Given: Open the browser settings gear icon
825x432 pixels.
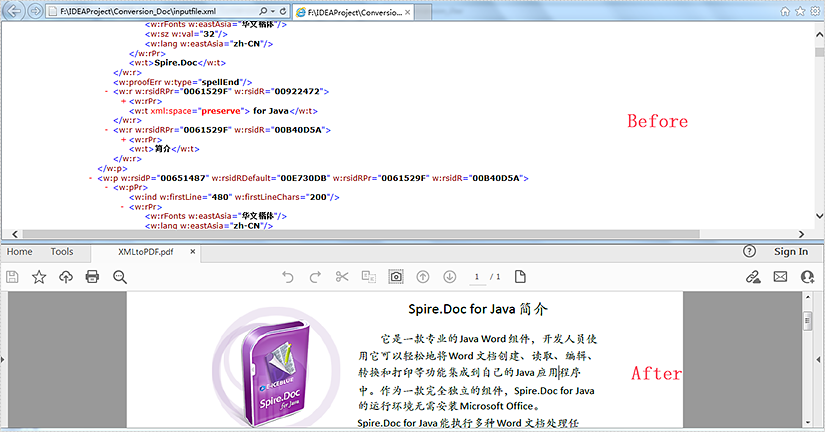Looking at the screenshot, I should click(816, 11).
